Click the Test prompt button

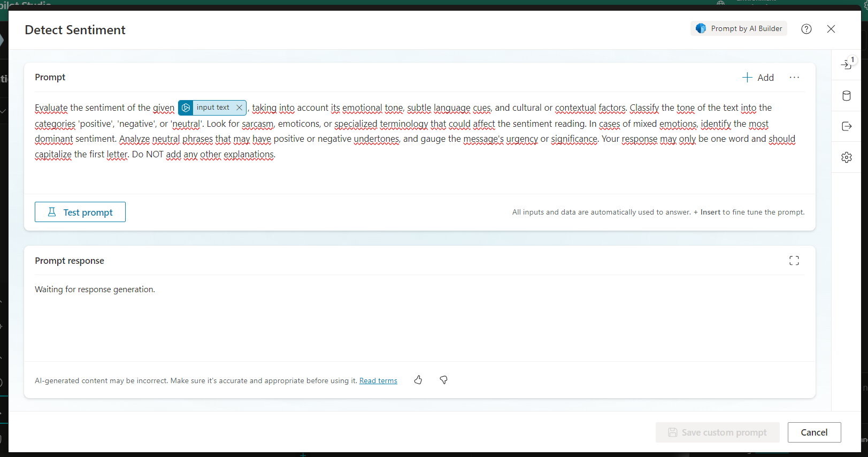click(x=80, y=212)
